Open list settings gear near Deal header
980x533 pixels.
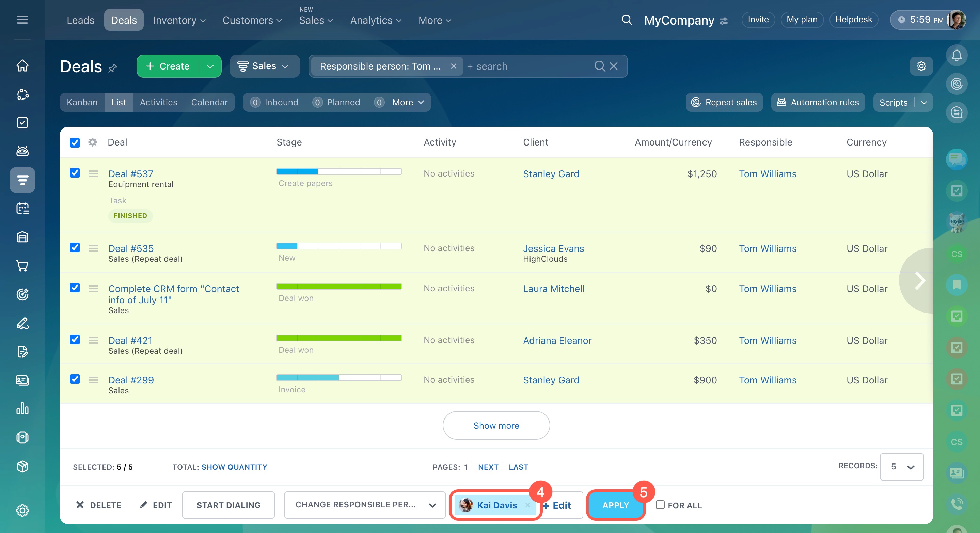coord(92,142)
